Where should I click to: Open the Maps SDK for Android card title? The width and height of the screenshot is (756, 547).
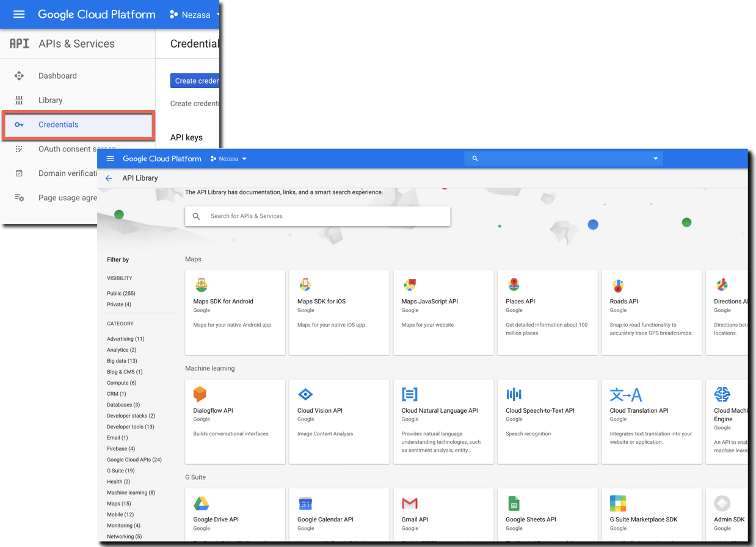(x=223, y=302)
